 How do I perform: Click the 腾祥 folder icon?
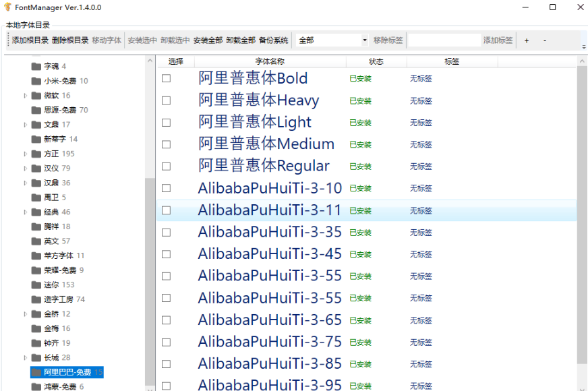tap(36, 227)
